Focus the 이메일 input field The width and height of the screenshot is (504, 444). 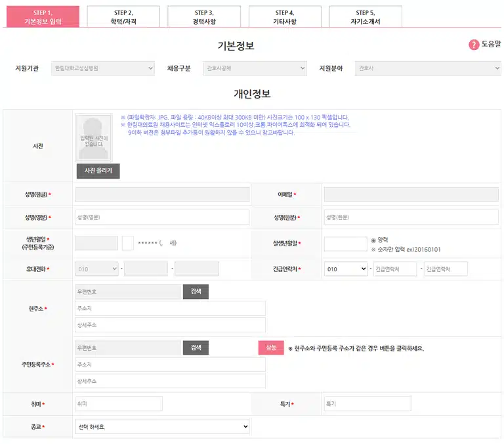pyautogui.click(x=411, y=194)
